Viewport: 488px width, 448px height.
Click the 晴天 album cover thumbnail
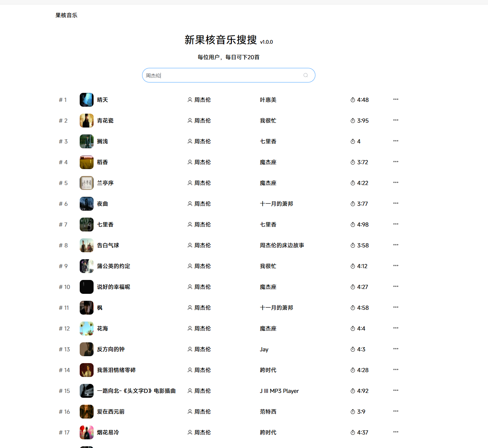[x=87, y=100]
